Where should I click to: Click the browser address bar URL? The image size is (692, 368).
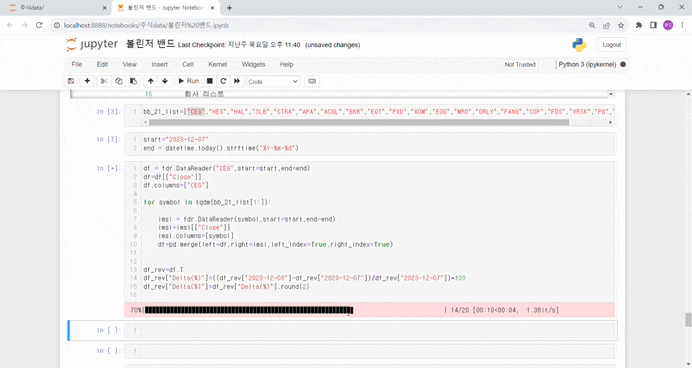point(147,26)
